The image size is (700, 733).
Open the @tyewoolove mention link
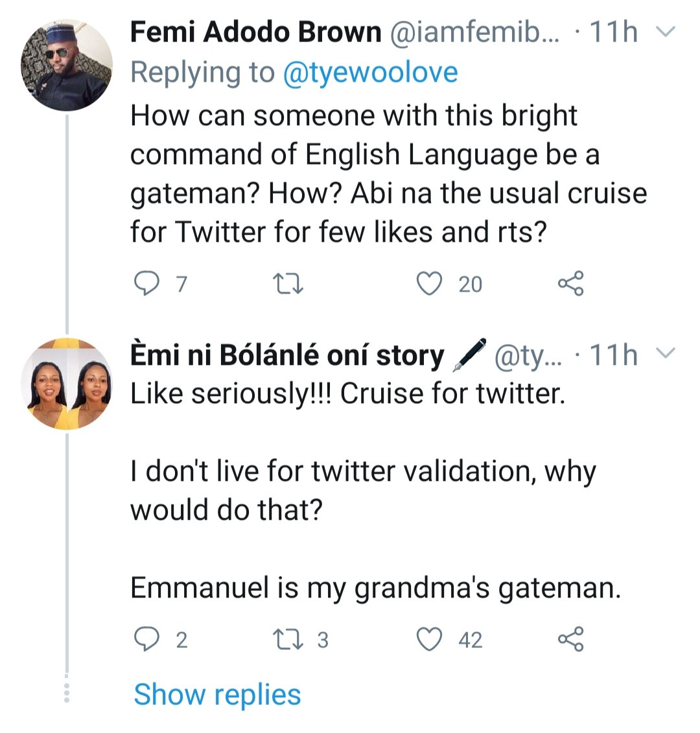pos(370,73)
